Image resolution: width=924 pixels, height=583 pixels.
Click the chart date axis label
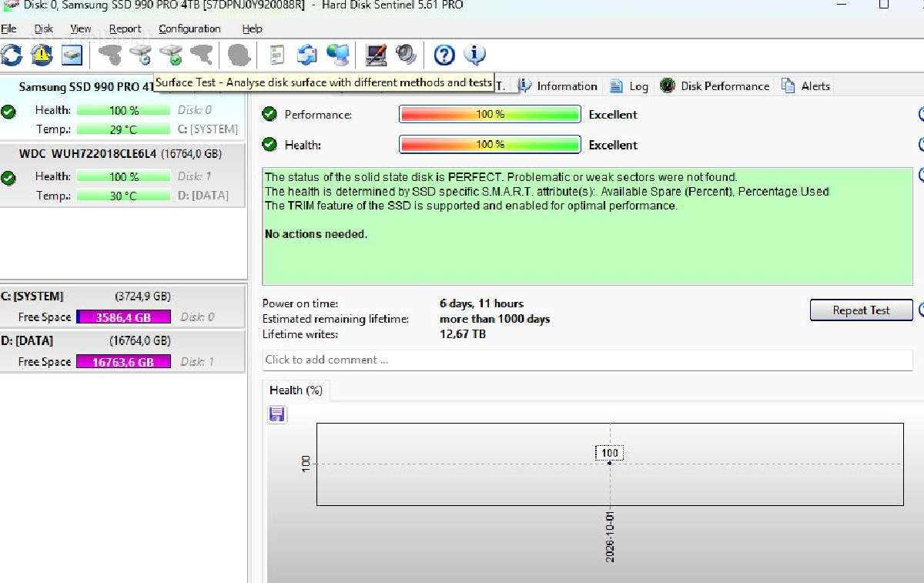point(610,537)
